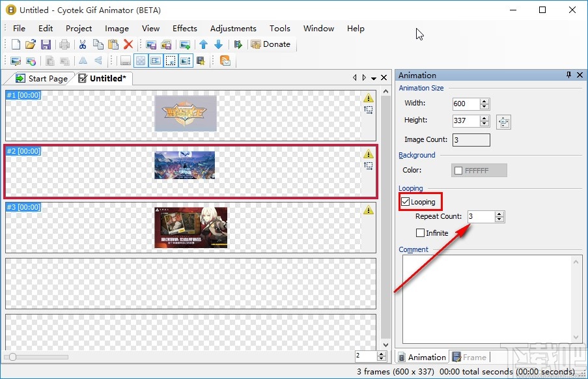Copy the selected frame
588x379 pixels.
point(98,44)
